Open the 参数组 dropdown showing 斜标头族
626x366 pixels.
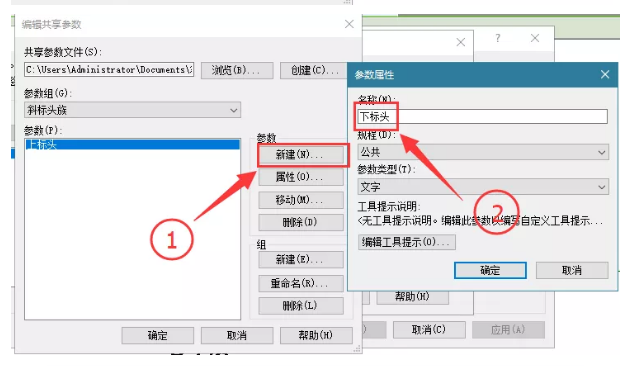point(133,110)
